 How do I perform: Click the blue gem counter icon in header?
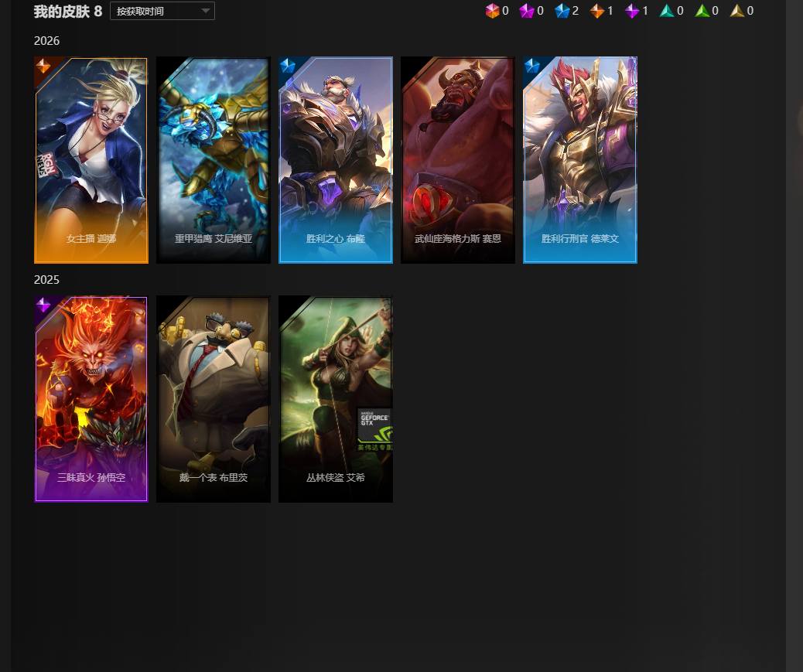pos(562,11)
